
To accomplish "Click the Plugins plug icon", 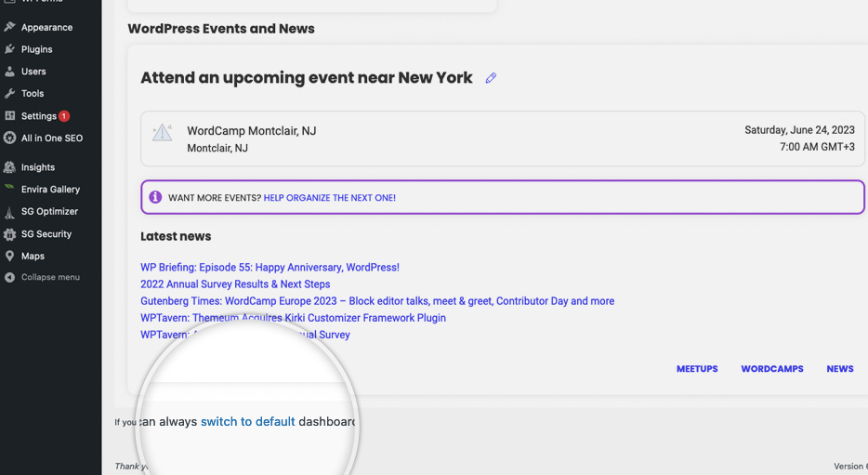I will point(9,48).
